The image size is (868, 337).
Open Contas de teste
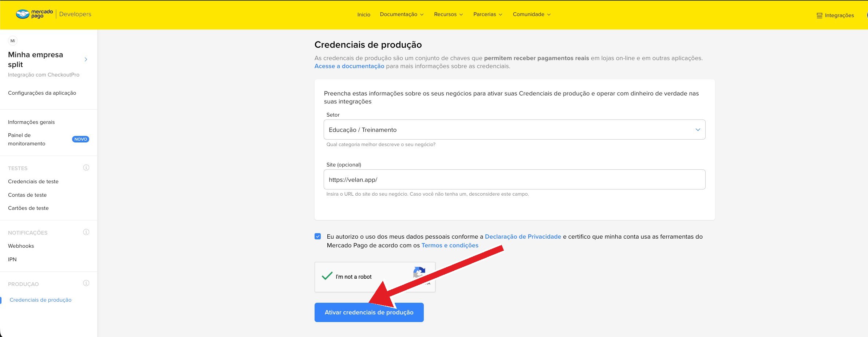click(27, 195)
